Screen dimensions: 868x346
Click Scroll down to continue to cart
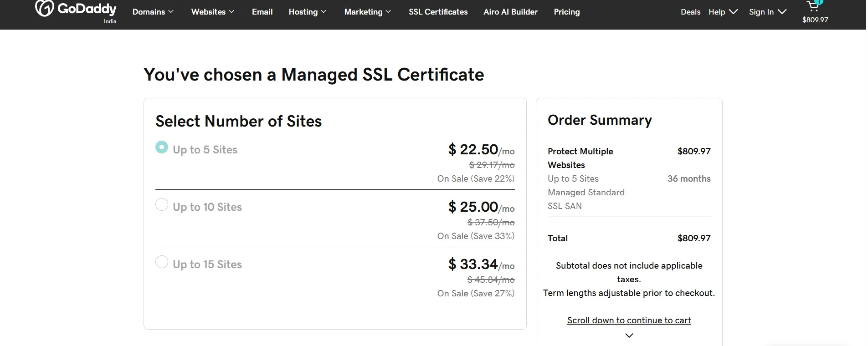pos(629,320)
